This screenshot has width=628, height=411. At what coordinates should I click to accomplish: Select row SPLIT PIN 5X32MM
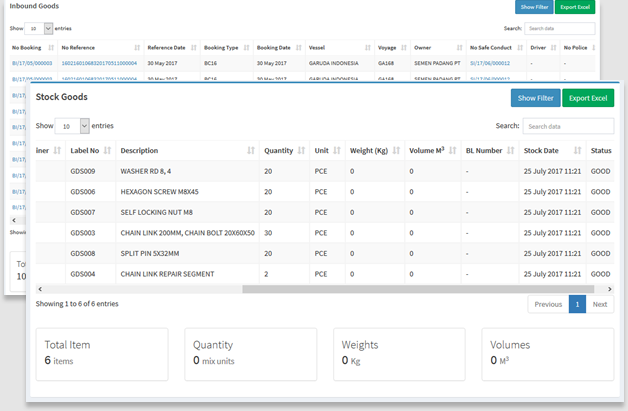pos(324,254)
